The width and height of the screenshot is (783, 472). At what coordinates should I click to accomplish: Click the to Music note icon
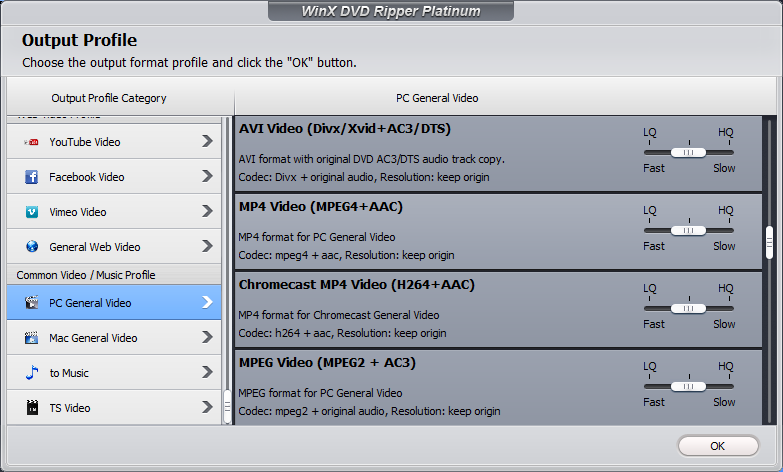point(32,373)
